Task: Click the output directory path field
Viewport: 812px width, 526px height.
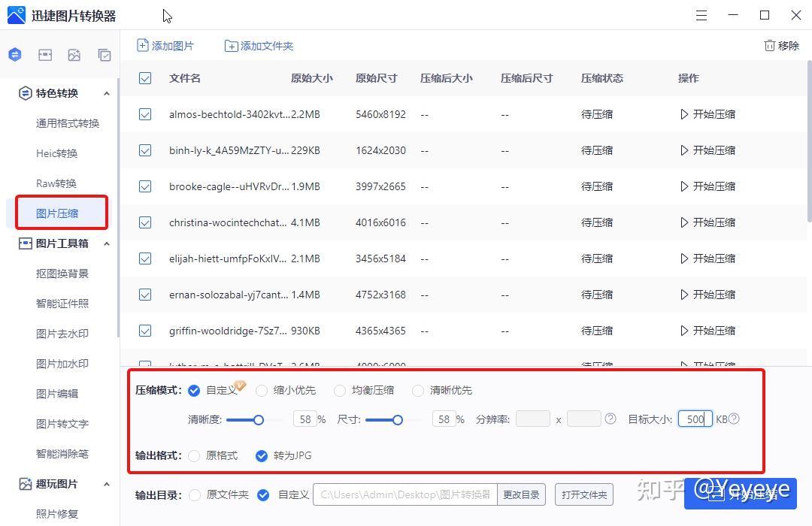Action: [x=405, y=494]
